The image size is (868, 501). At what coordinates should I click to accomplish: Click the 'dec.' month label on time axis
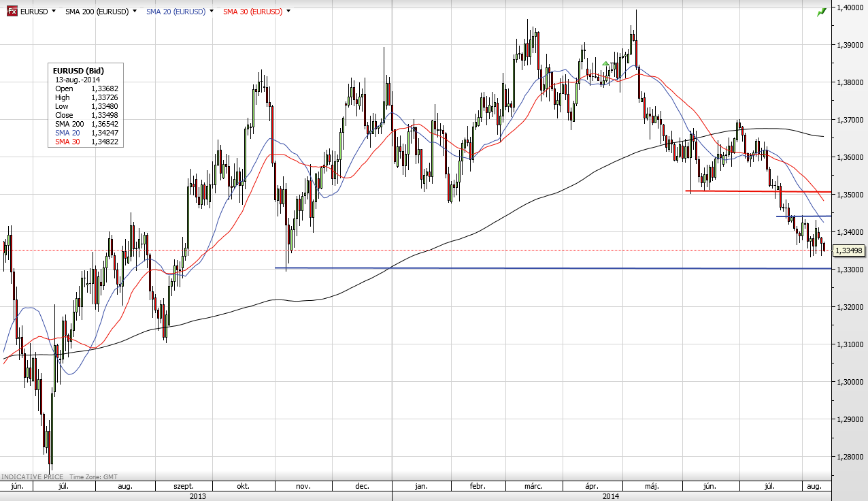tap(362, 487)
